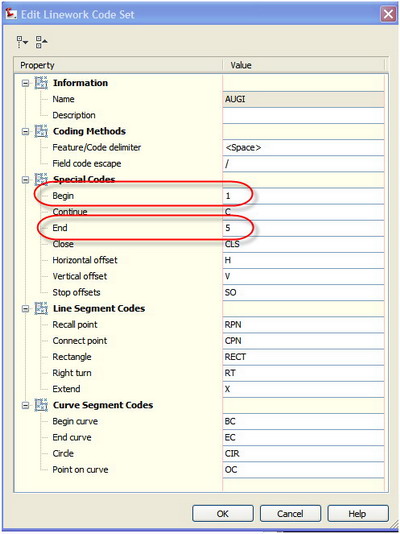Select the Description value field
This screenshot has width=400, height=534.
[x=303, y=115]
